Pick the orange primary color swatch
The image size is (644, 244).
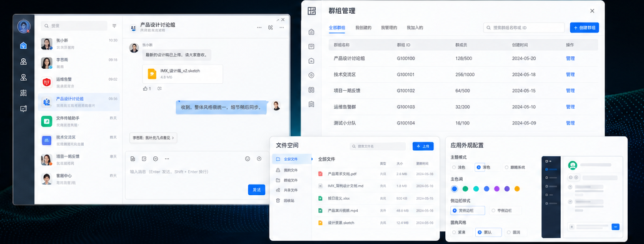517,189
